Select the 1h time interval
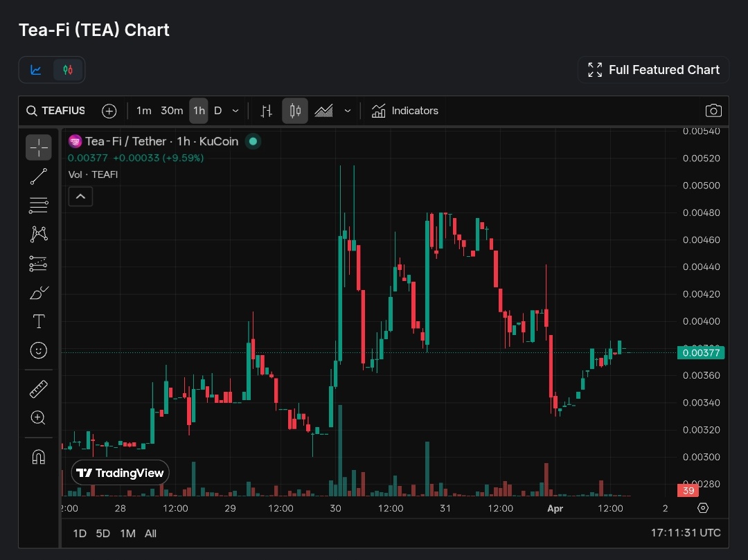 pos(199,111)
